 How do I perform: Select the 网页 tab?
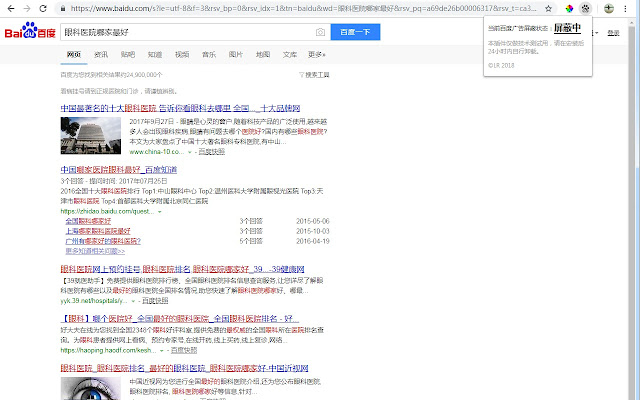[74, 54]
